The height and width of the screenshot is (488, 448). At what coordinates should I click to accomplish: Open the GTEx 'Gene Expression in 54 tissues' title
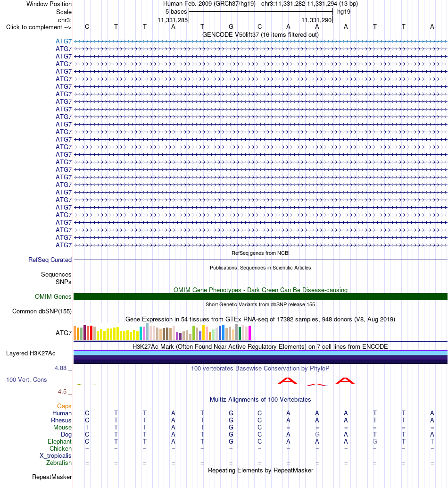coord(260,320)
